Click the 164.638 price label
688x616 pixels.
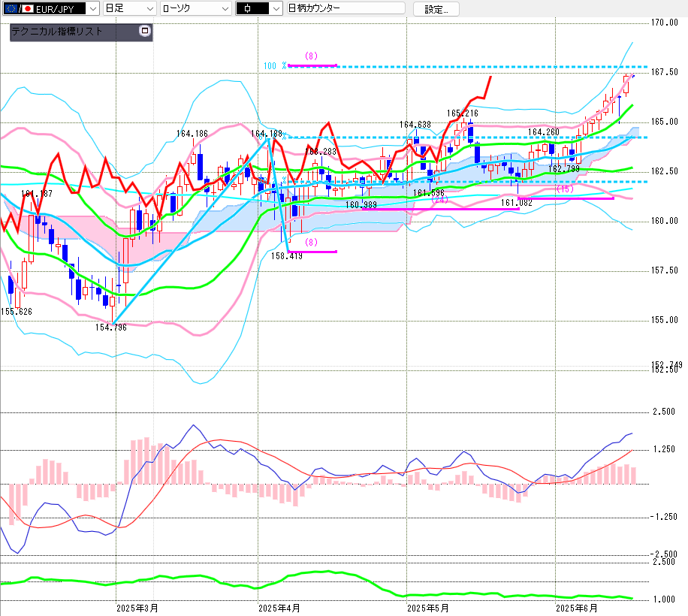[x=415, y=125]
